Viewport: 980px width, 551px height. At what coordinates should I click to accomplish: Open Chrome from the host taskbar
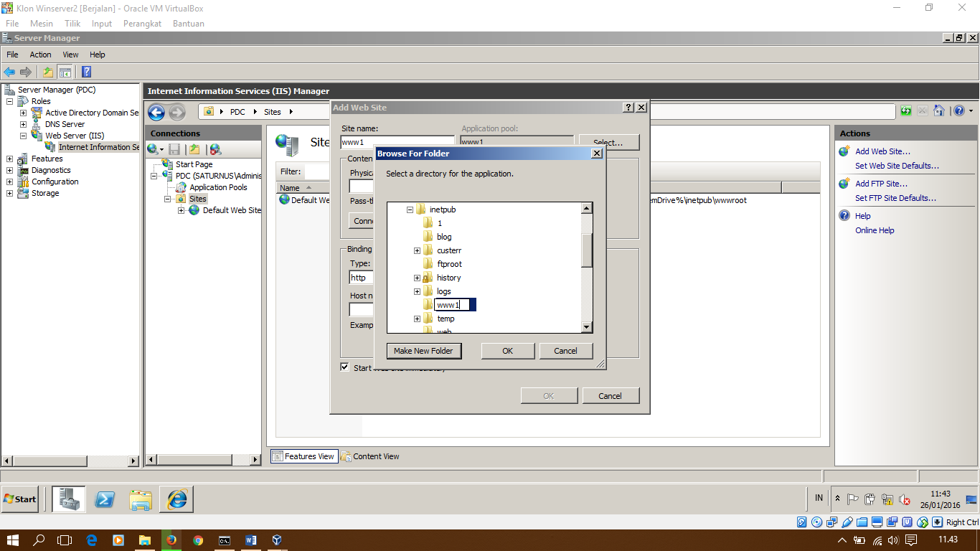click(198, 540)
